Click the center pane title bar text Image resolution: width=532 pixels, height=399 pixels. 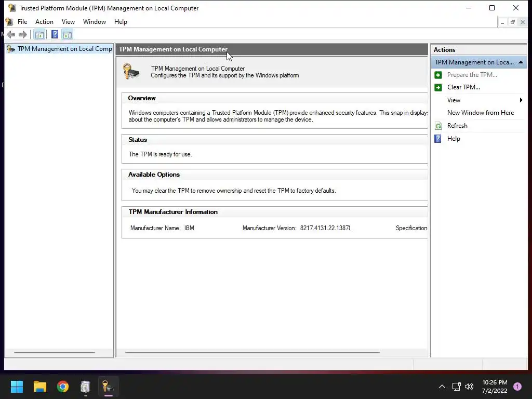tap(173, 49)
